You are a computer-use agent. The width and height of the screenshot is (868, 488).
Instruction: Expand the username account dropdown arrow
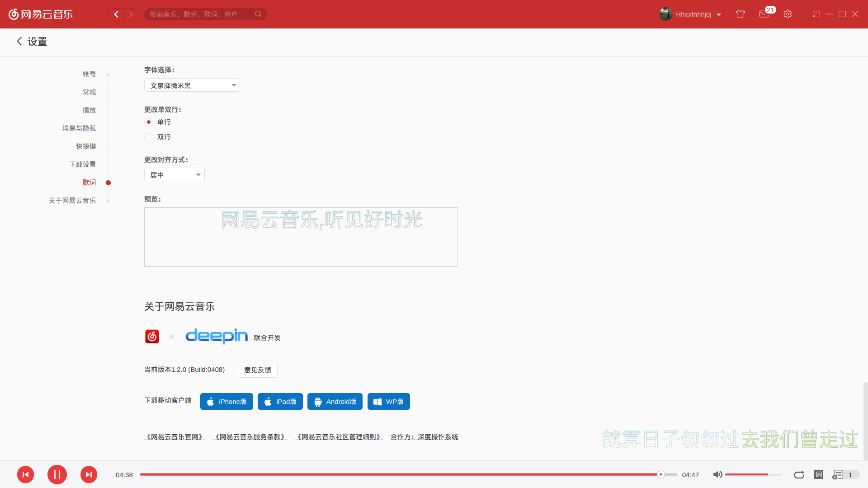pyautogui.click(x=719, y=14)
